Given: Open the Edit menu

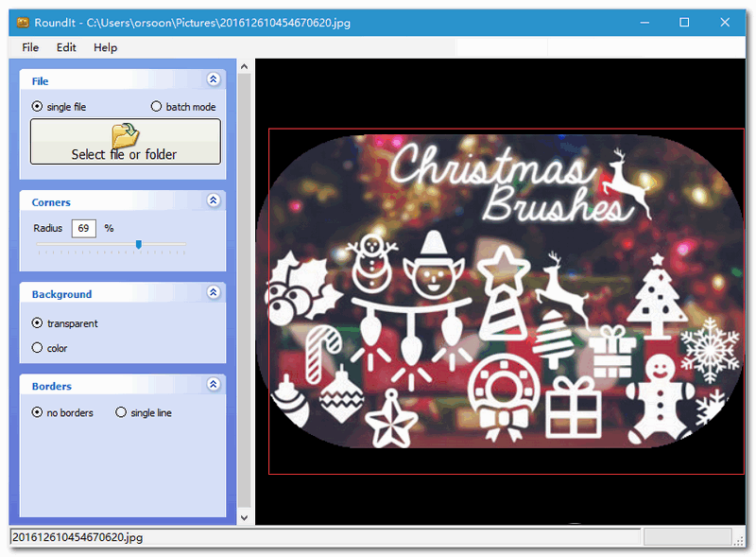Looking at the screenshot, I should click(65, 47).
